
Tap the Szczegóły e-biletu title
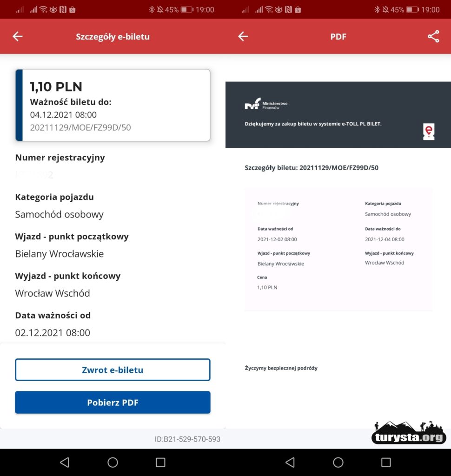click(x=113, y=36)
